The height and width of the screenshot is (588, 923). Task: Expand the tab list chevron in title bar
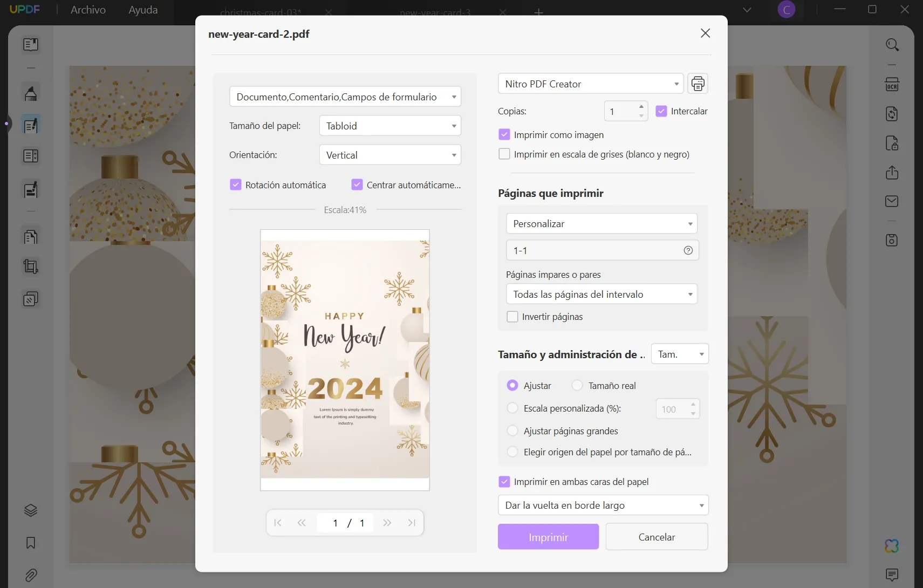click(747, 10)
